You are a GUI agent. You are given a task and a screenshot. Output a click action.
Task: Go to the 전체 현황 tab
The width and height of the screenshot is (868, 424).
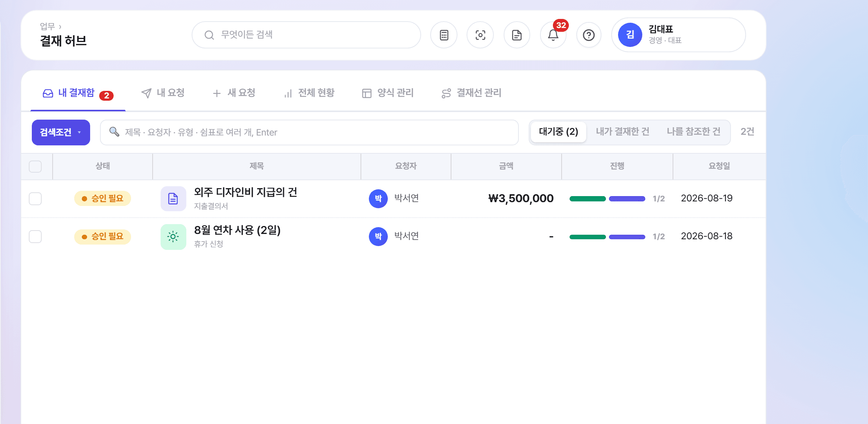[309, 93]
